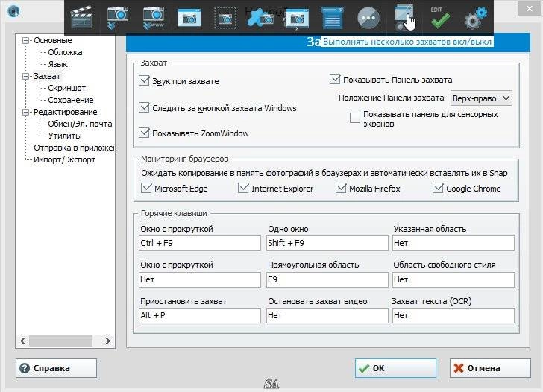The width and height of the screenshot is (543, 392).
Task: Open the Обложка settings page
Action: click(x=65, y=52)
